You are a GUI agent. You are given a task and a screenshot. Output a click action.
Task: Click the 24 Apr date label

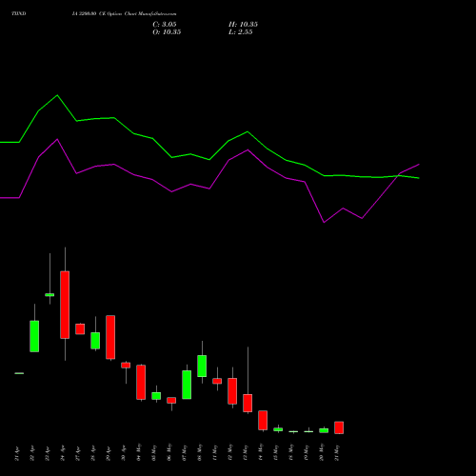point(63,453)
